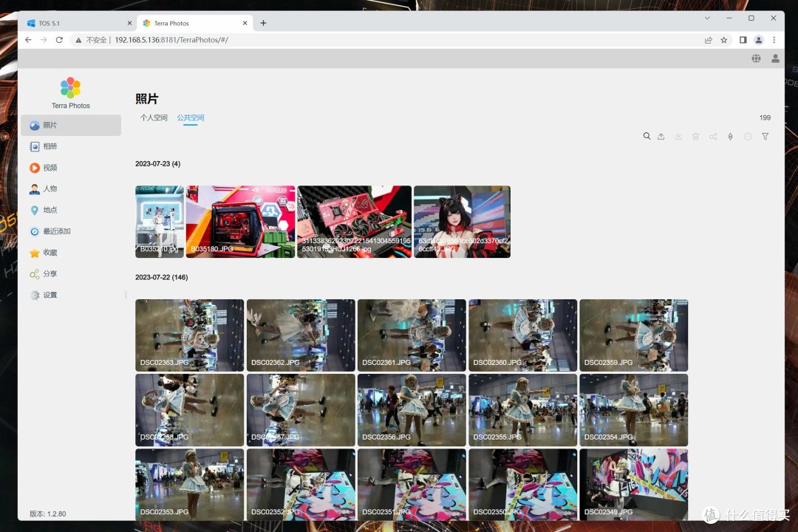Click date header 2023-07-23 (4)
Viewport: 798px width, 532px height.
click(158, 164)
